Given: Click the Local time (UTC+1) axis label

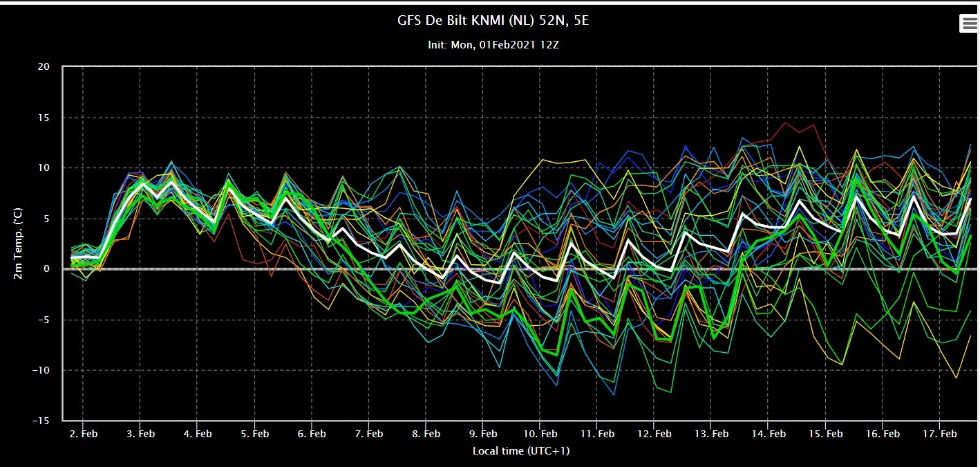Looking at the screenshot, I should (521, 451).
